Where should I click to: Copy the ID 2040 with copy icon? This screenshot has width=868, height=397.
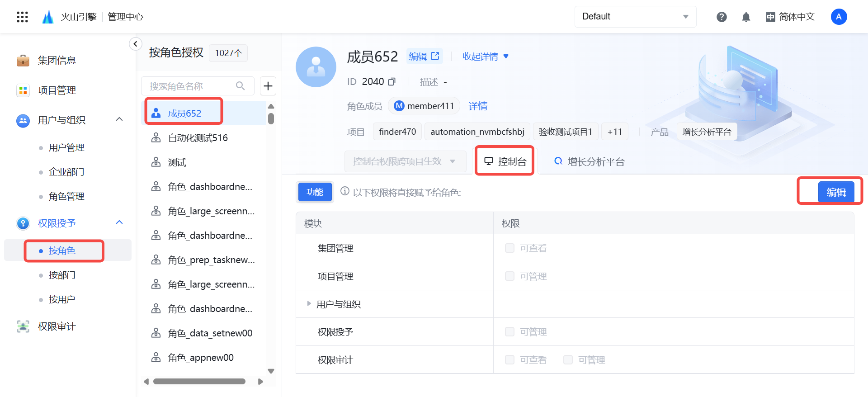pos(392,82)
